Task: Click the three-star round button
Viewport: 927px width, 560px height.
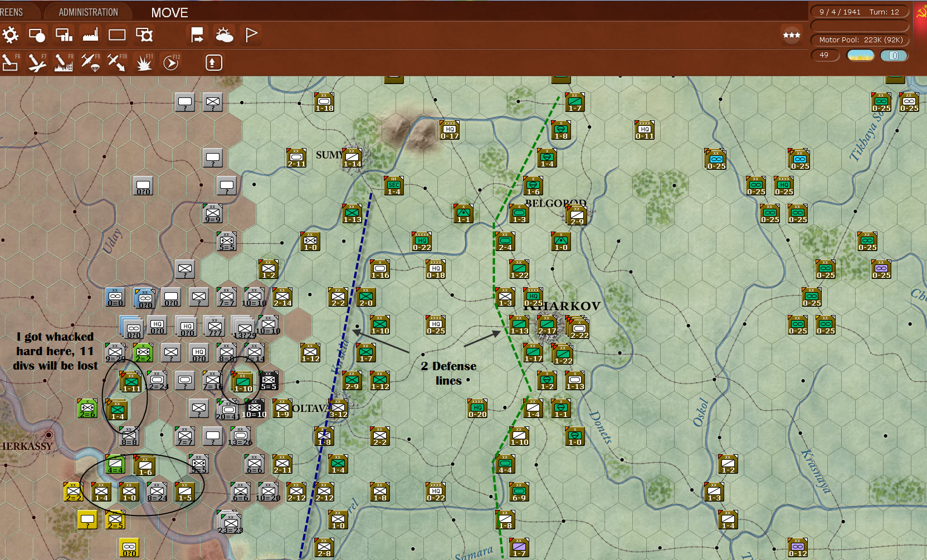Action: pos(792,35)
